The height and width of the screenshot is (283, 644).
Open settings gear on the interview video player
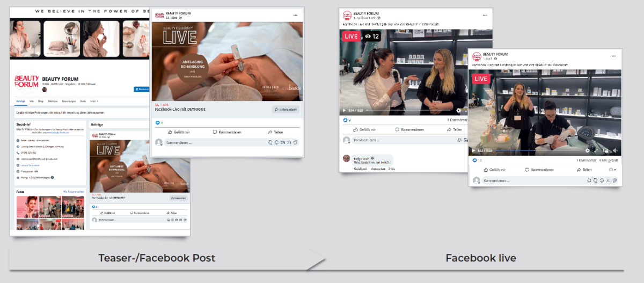click(458, 111)
